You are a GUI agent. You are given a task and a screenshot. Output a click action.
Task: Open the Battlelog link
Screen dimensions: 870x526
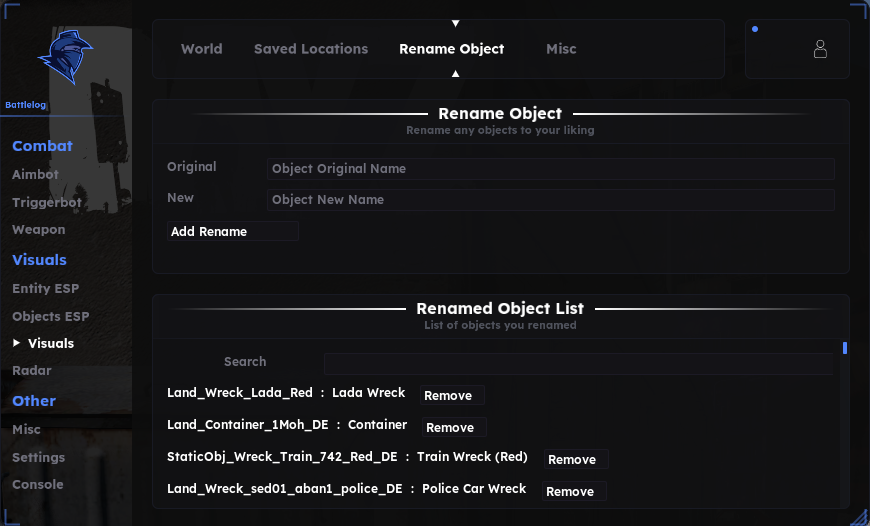coord(26,105)
